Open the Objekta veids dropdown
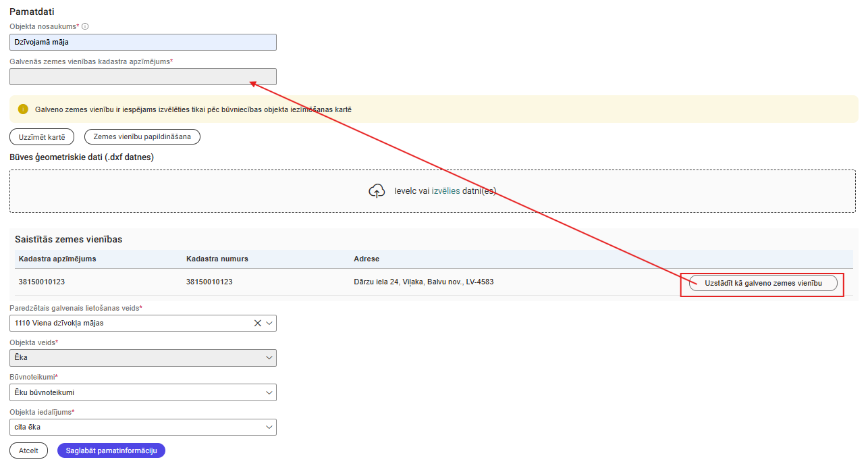The width and height of the screenshot is (868, 466). click(x=142, y=357)
